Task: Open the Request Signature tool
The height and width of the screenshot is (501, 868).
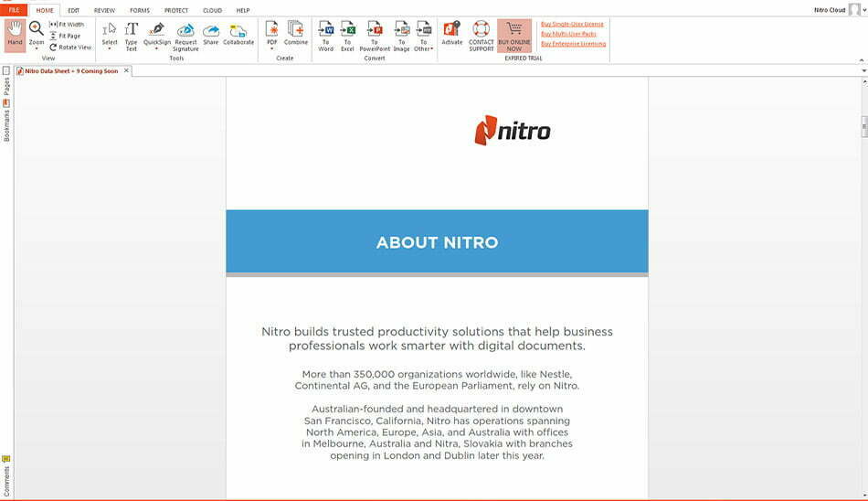Action: click(185, 35)
